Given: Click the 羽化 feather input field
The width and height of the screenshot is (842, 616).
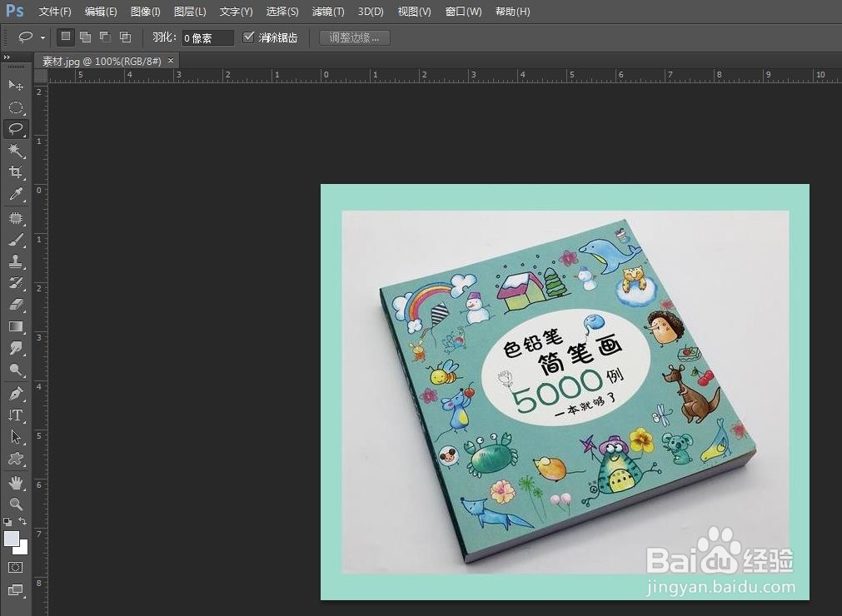Looking at the screenshot, I should coord(207,37).
